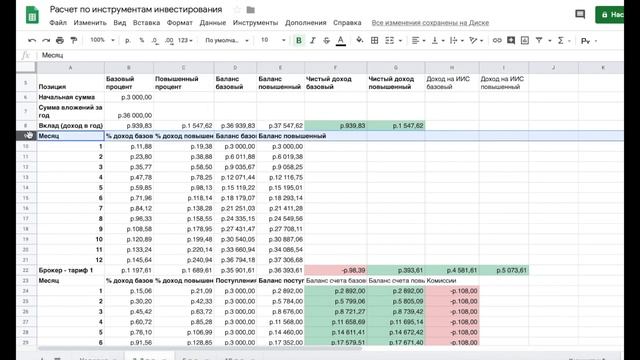The image size is (640, 360).
Task: Open the Справка menu
Action: pyautogui.click(x=347, y=23)
